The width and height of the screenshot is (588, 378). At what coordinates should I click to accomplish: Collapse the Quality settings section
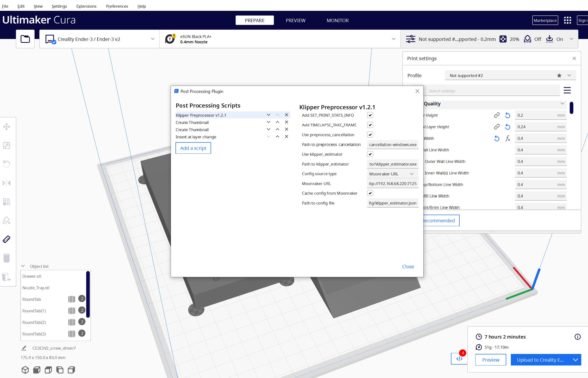pyautogui.click(x=562, y=103)
